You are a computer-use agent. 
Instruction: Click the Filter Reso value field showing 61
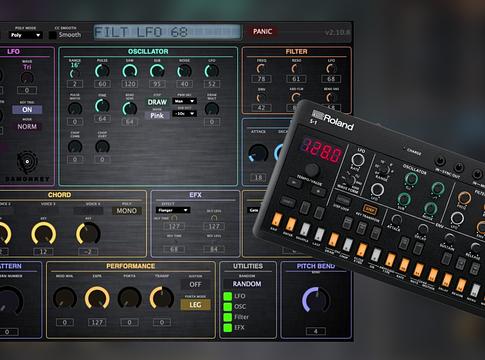(296, 79)
